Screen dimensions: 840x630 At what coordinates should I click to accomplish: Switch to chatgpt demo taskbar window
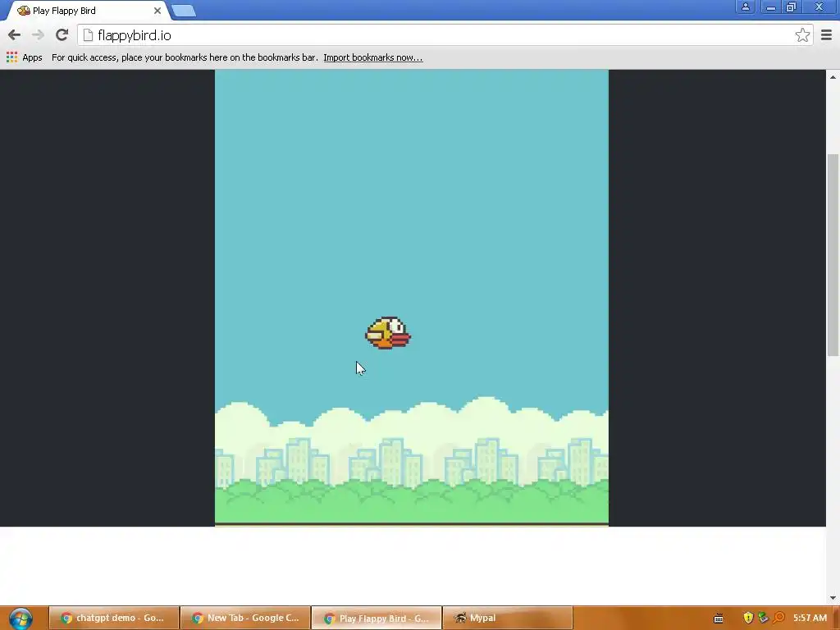113,619
